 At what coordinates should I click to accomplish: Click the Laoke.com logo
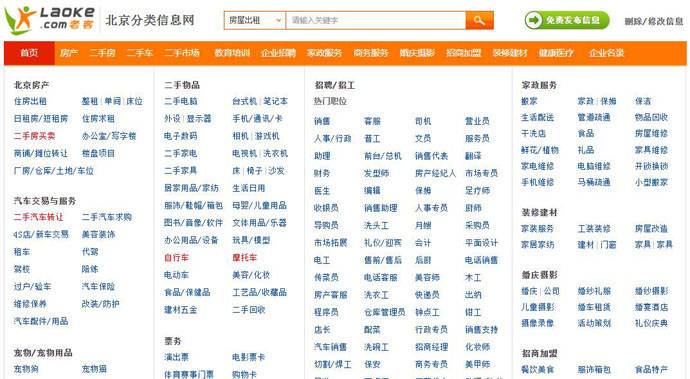(50, 20)
